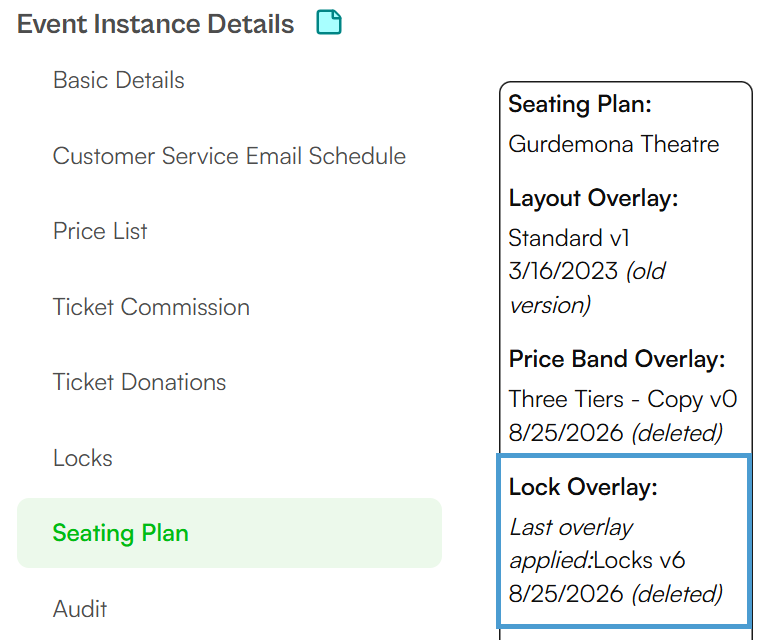Click the Layout Overlay: heading

[x=593, y=198]
